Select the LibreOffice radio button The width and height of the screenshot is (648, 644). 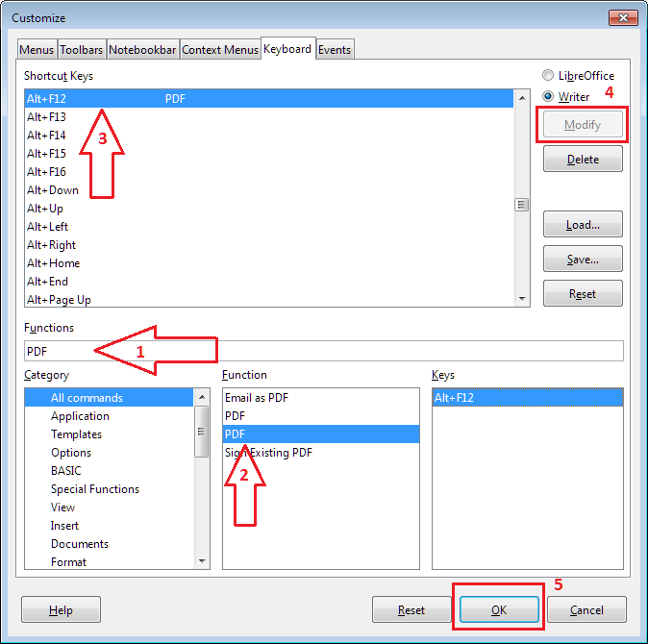548,76
